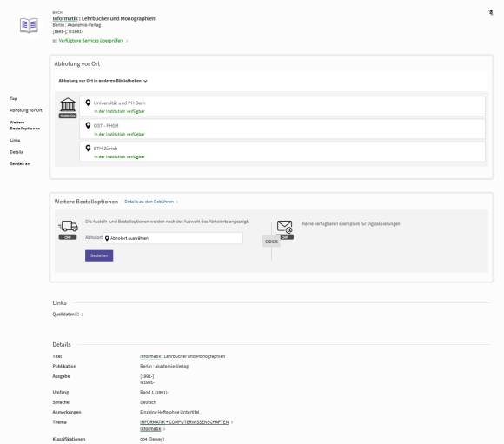Go to Abholung vor Ort in side navigation

tap(26, 110)
